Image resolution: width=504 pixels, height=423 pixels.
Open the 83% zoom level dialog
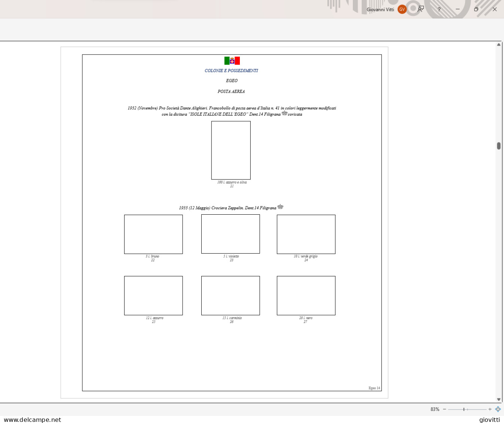click(435, 409)
